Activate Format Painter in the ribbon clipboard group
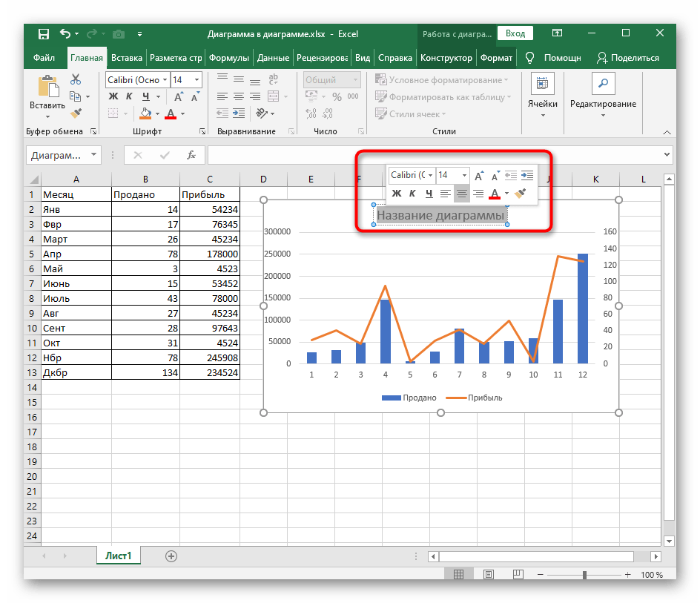Viewport: 700px width, 603px height. [x=76, y=113]
